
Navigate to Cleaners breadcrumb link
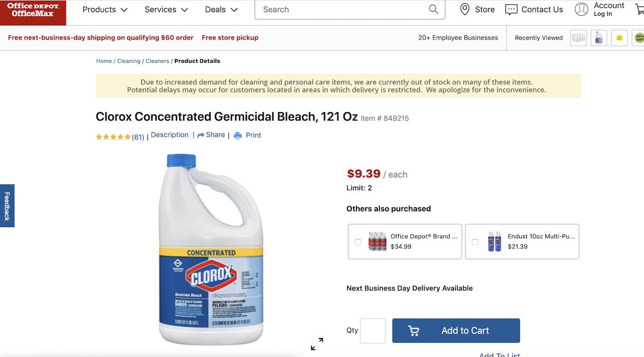pyautogui.click(x=157, y=61)
